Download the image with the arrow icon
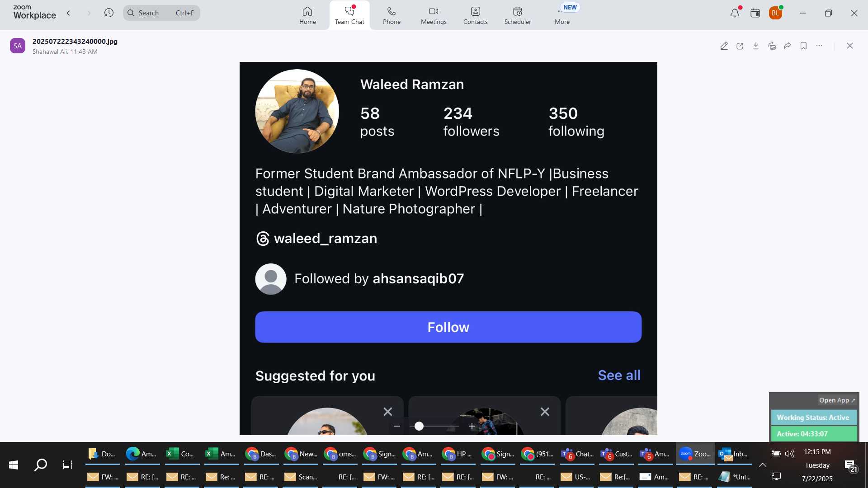 click(756, 46)
